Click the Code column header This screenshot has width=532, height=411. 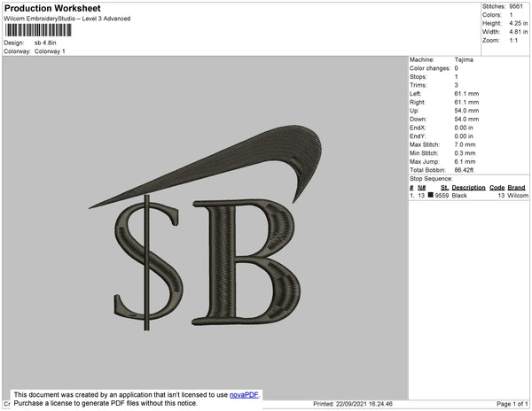[x=497, y=188]
